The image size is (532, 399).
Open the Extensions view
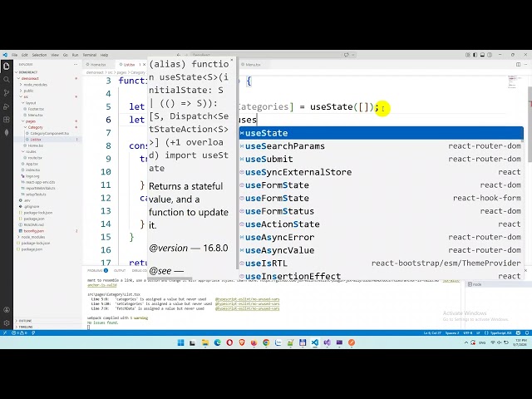pos(7,120)
